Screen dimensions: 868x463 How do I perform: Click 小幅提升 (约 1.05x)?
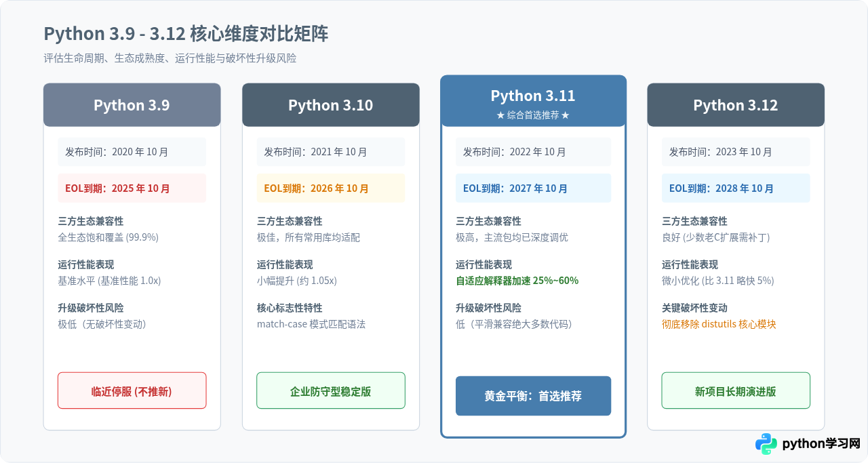[x=297, y=281]
